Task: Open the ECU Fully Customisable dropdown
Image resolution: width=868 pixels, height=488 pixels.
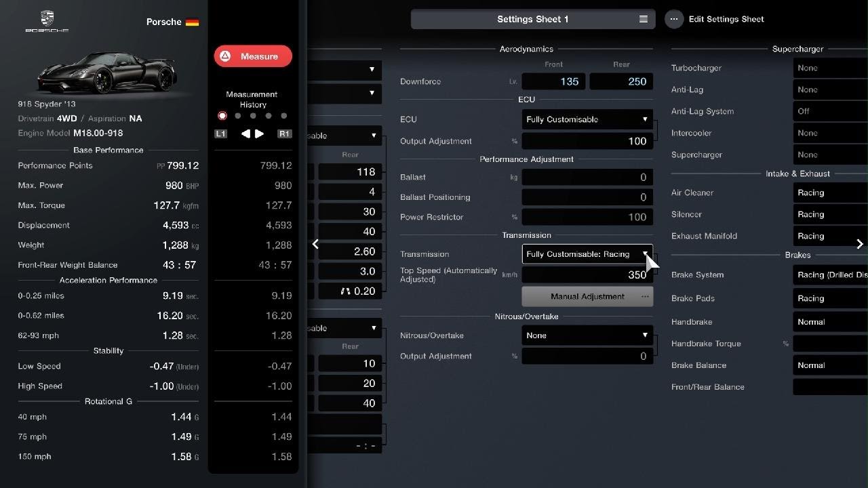Action: [x=587, y=119]
